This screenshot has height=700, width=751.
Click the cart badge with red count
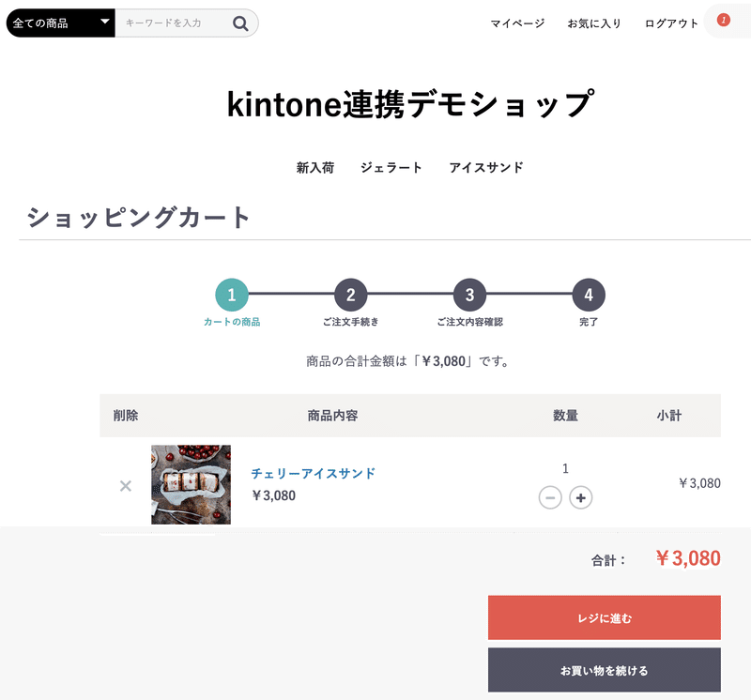723,20
